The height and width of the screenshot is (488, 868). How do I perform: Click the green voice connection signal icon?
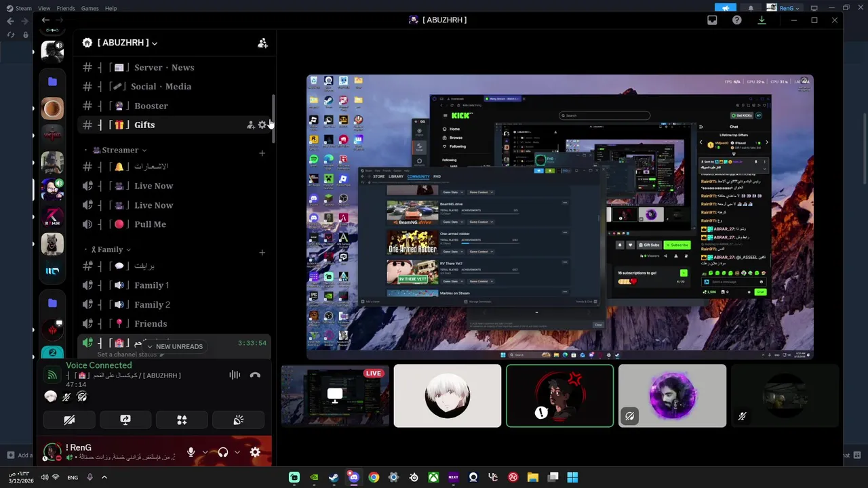coord(52,375)
